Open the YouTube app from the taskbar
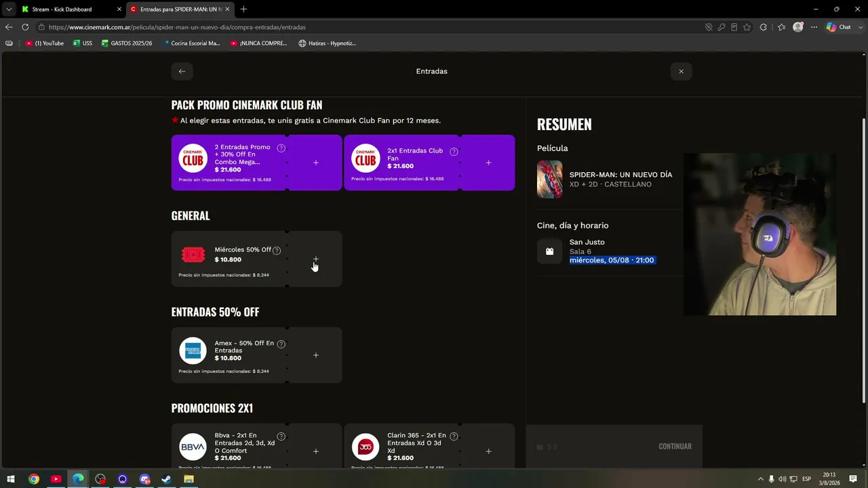The width and height of the screenshot is (868, 488). click(56, 479)
